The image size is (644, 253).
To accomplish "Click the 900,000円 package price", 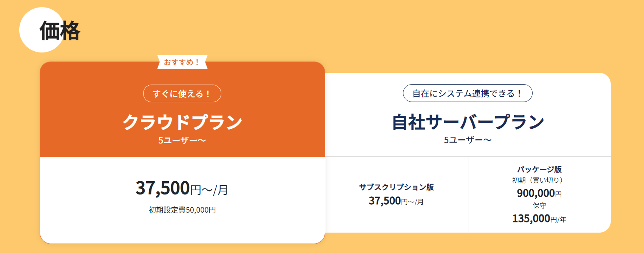I will 539,193.
